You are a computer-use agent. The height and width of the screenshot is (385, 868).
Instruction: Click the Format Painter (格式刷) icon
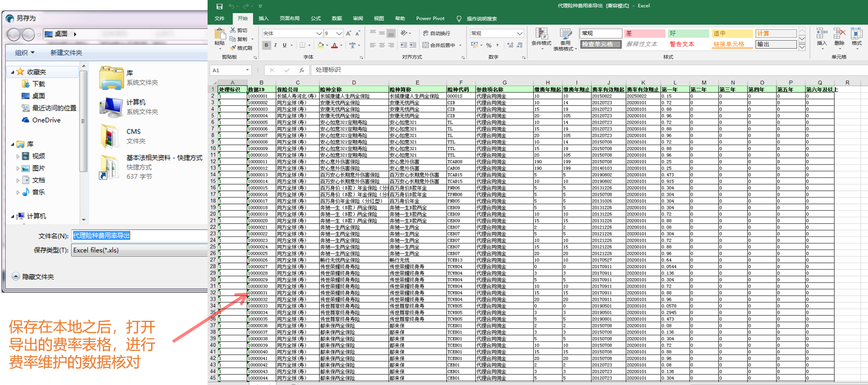pyautogui.click(x=233, y=48)
